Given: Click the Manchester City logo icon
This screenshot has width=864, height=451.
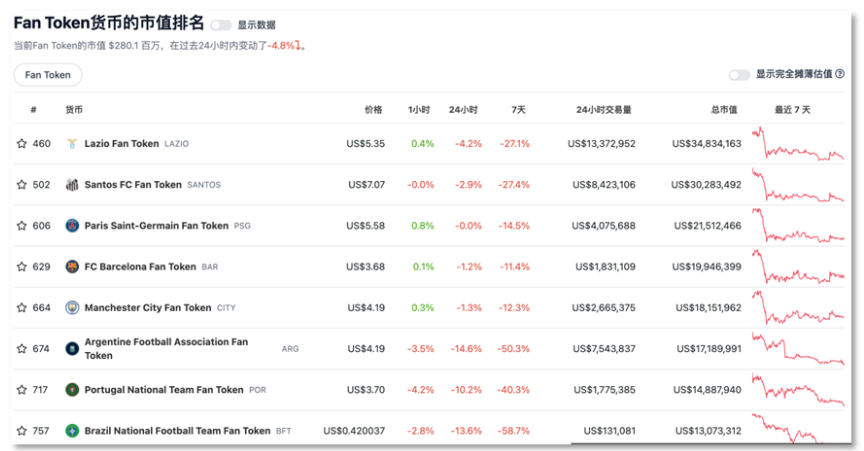Looking at the screenshot, I should click(x=72, y=308).
